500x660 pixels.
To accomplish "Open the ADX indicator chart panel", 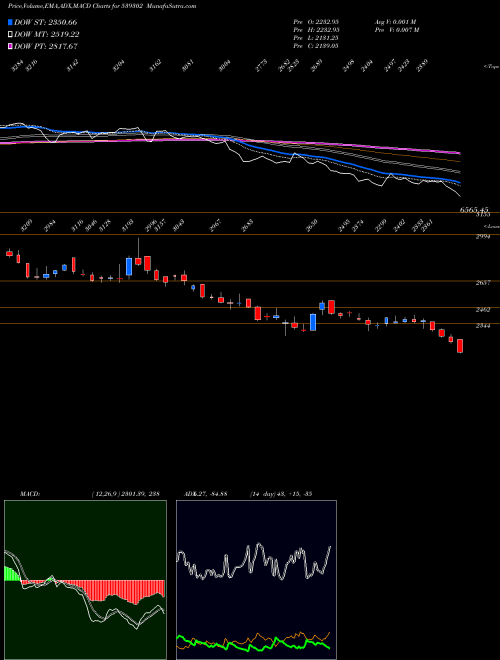I will click(256, 580).
